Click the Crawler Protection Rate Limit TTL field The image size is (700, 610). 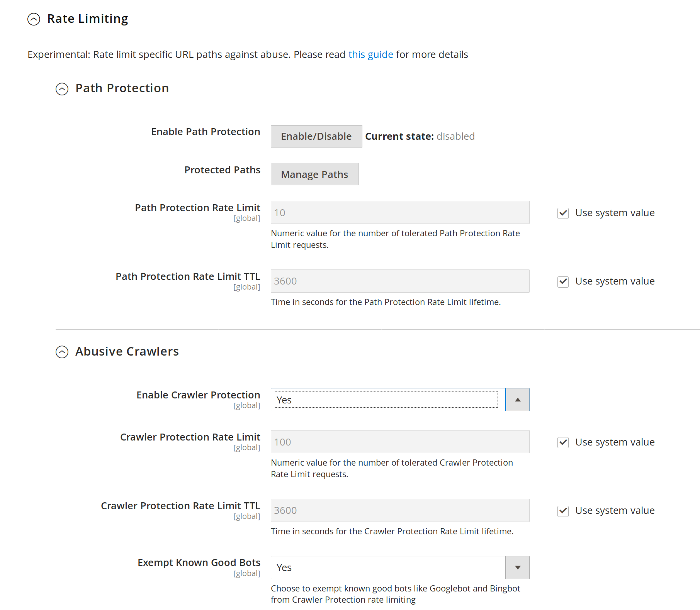pos(400,510)
